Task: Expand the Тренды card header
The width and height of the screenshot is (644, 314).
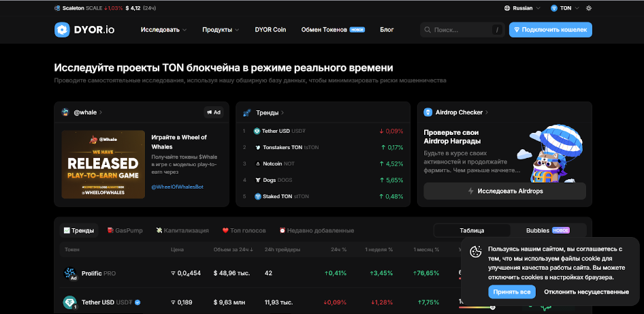Action: 270,112
